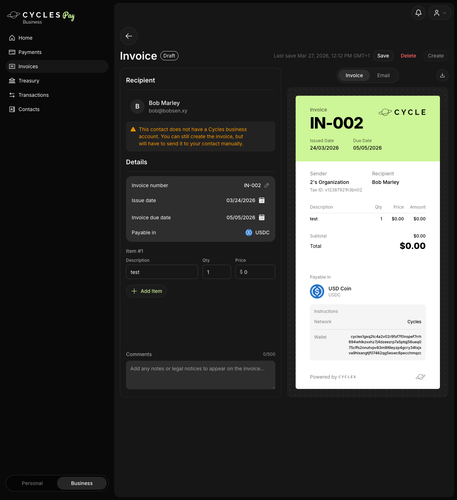Click the warning triangle icon

coord(133,129)
